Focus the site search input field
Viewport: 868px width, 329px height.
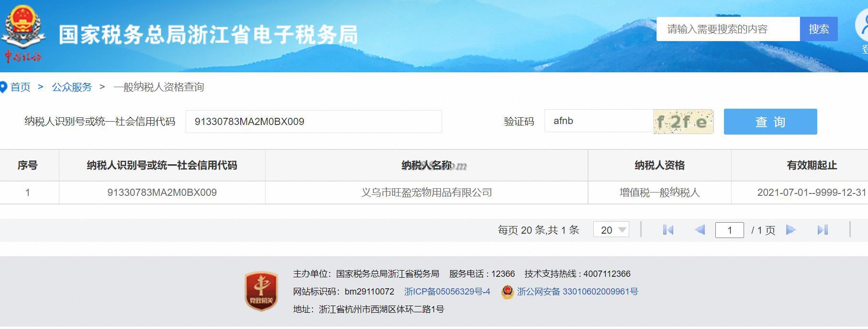click(x=728, y=29)
